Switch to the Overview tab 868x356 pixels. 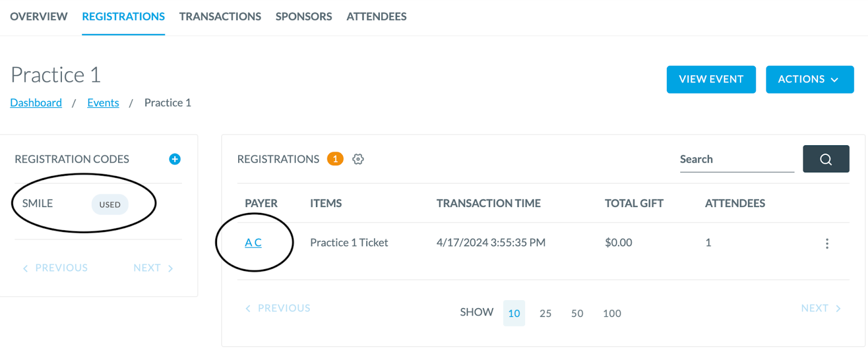point(39,17)
